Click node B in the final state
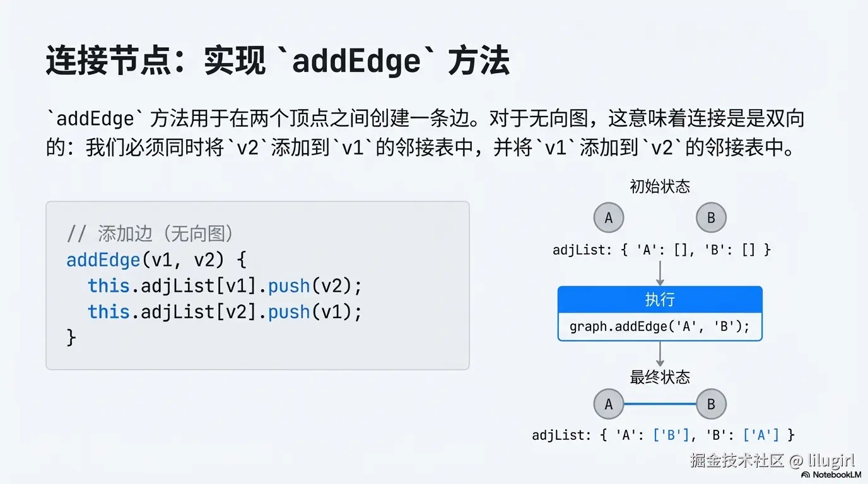 711,404
